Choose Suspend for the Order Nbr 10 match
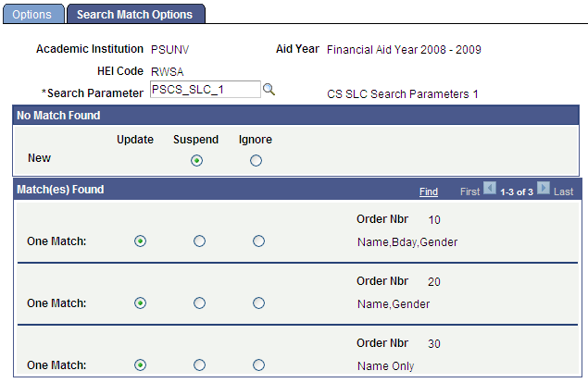 (199, 241)
